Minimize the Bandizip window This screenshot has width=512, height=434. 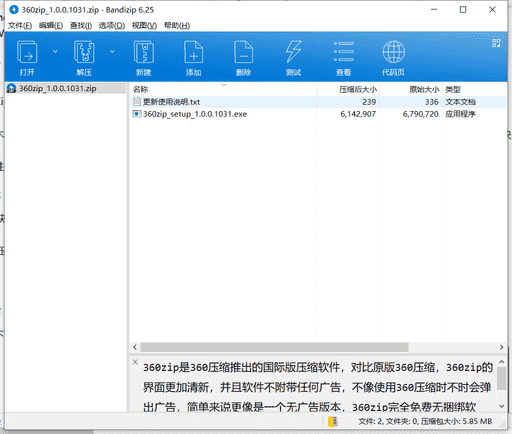tap(434, 10)
